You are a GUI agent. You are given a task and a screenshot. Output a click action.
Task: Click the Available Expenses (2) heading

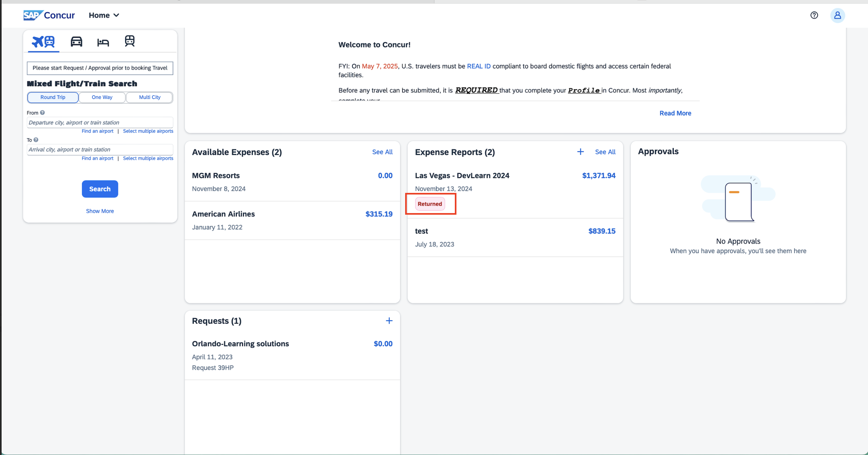[x=237, y=152]
